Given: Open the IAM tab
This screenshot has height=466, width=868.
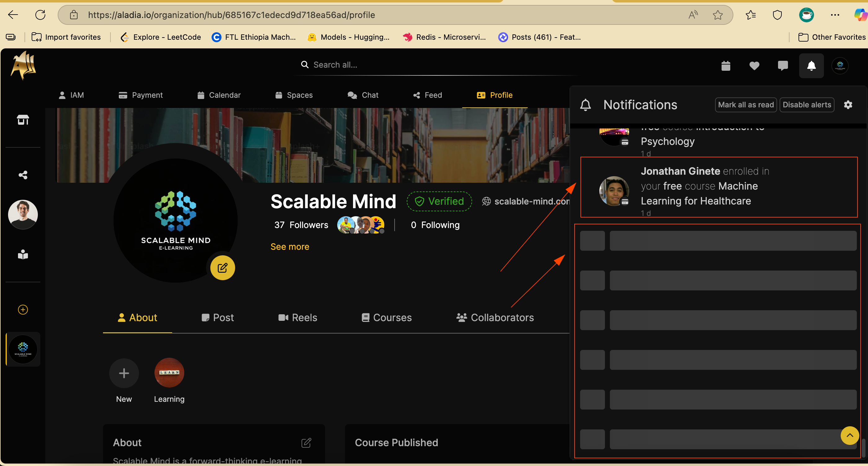Looking at the screenshot, I should coord(71,95).
